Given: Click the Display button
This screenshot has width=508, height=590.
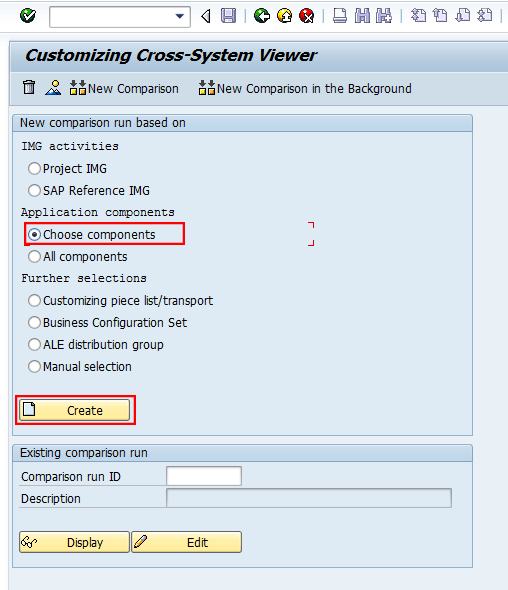Looking at the screenshot, I should click(75, 542).
